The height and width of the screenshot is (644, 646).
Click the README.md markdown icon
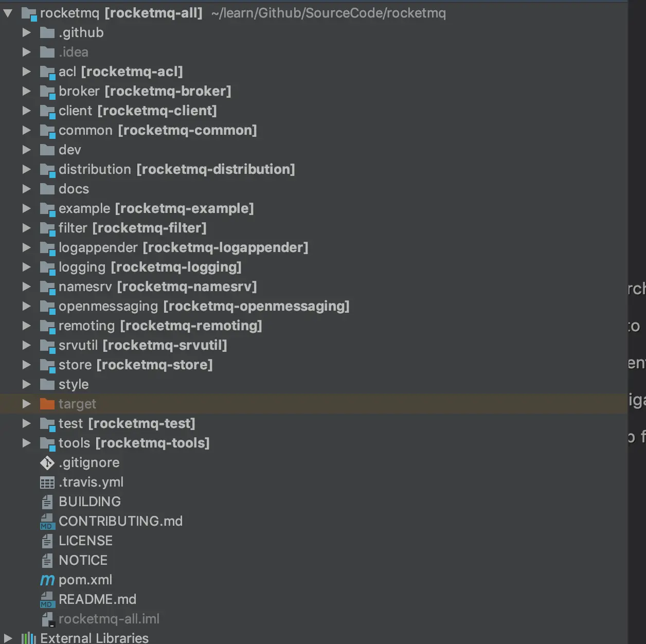[47, 600]
